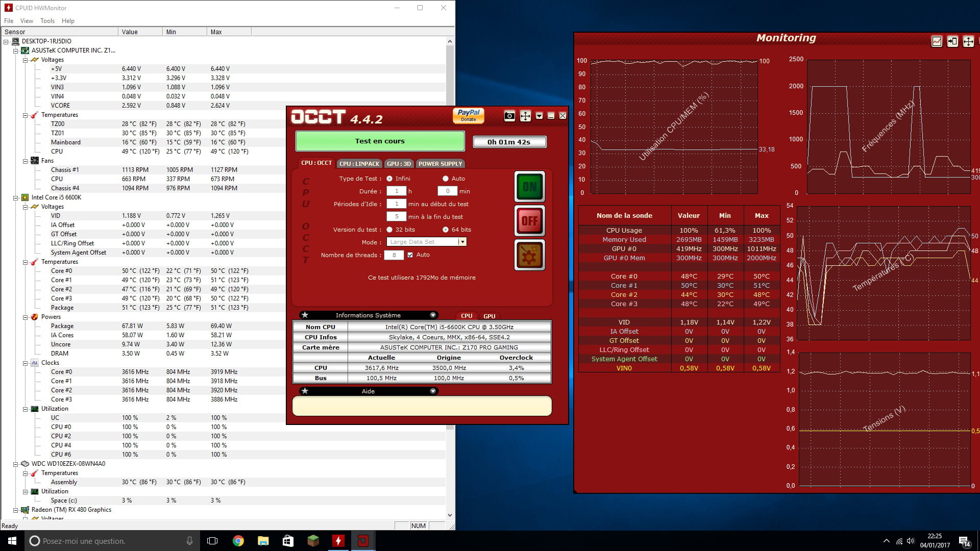Image resolution: width=980 pixels, height=551 pixels.
Task: Click the Intel Utilization group icon
Action: pos(34,409)
